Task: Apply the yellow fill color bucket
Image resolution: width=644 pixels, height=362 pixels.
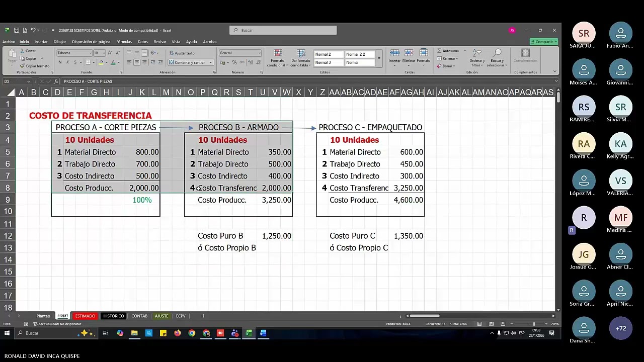Action: [x=101, y=62]
